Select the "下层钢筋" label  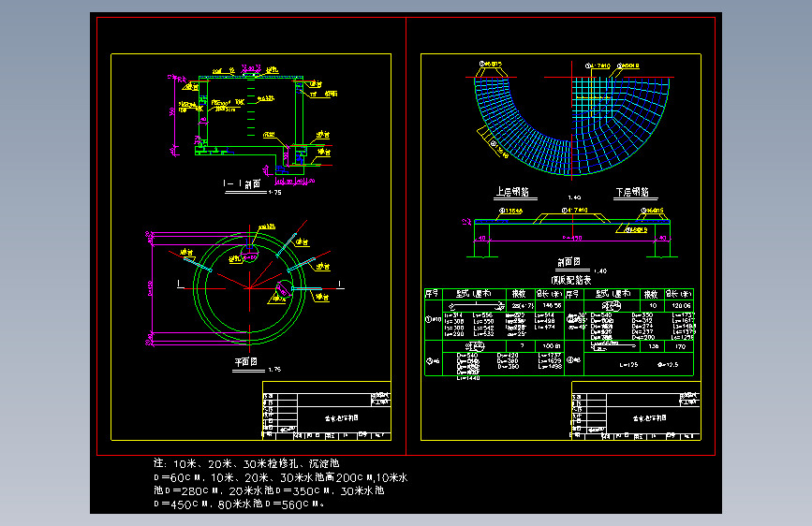[x=632, y=192]
